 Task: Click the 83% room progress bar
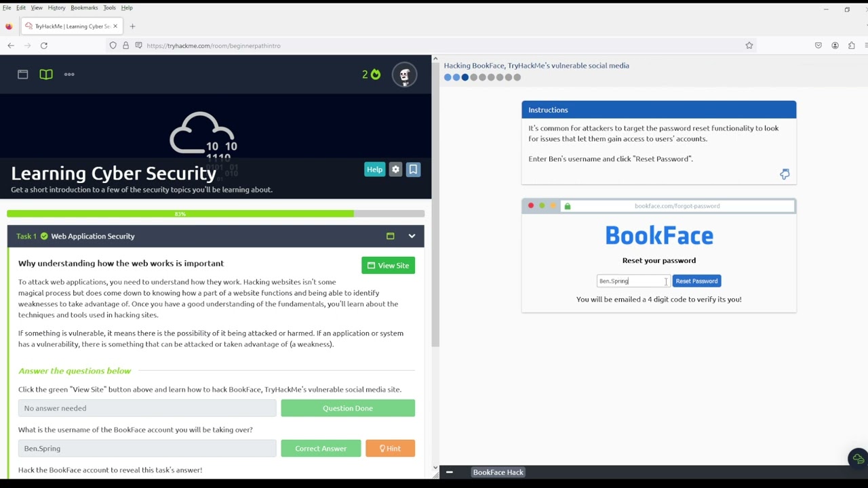tap(216, 214)
